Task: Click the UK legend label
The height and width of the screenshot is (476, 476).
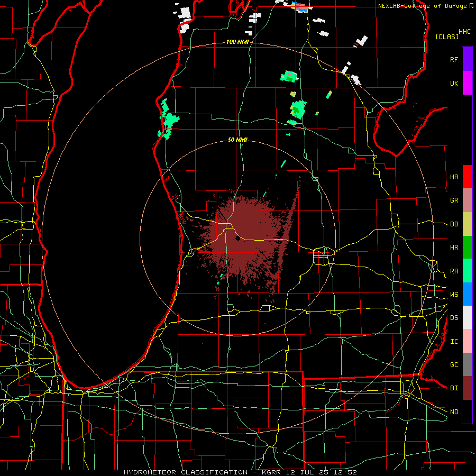Action: 454,83
